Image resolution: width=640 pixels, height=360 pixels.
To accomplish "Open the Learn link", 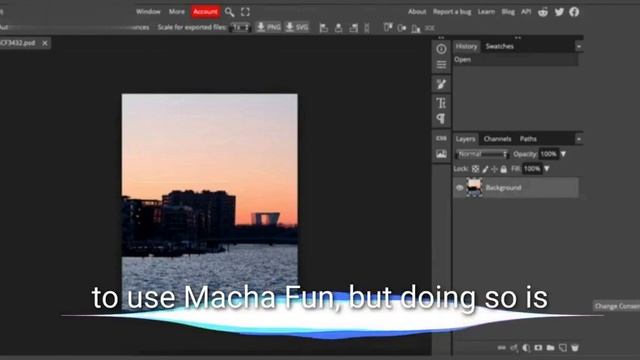I will coord(486,12).
